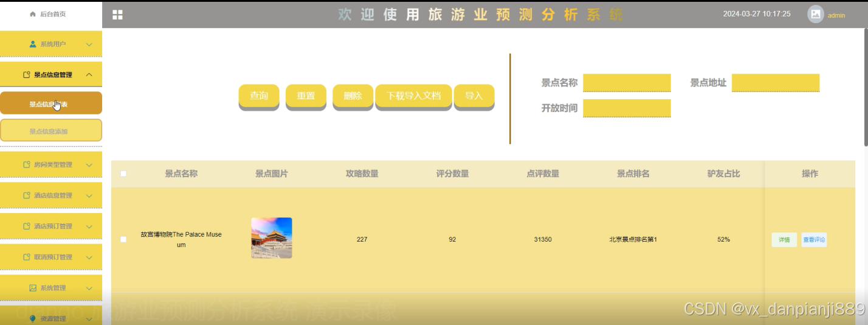Click the image icon beside 系统管理

(x=33, y=288)
